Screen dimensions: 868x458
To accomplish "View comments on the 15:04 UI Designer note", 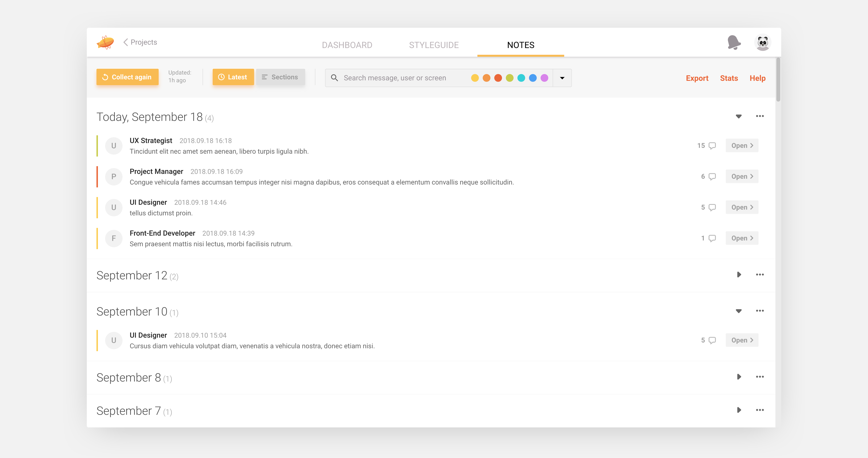I will 708,340.
